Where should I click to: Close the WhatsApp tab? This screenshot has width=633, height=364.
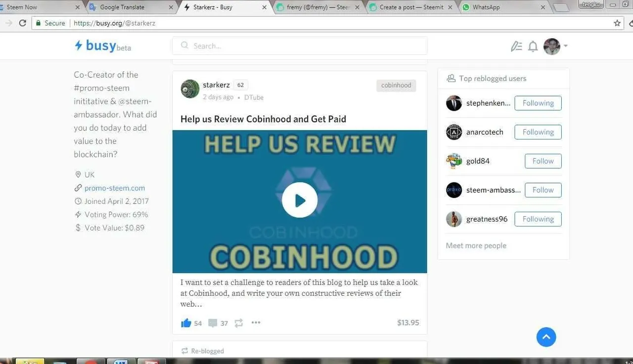543,7
